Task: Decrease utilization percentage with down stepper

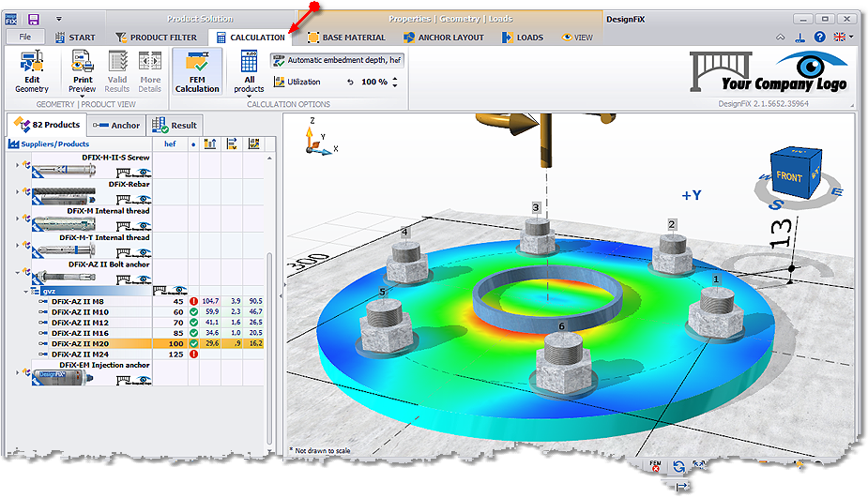Action: pyautogui.click(x=395, y=85)
